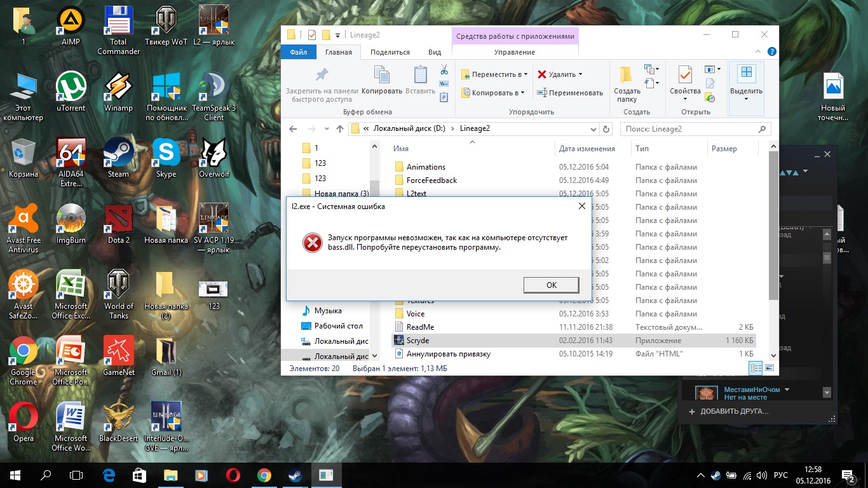
Task: Click the Create New Folder icon
Action: (x=627, y=76)
